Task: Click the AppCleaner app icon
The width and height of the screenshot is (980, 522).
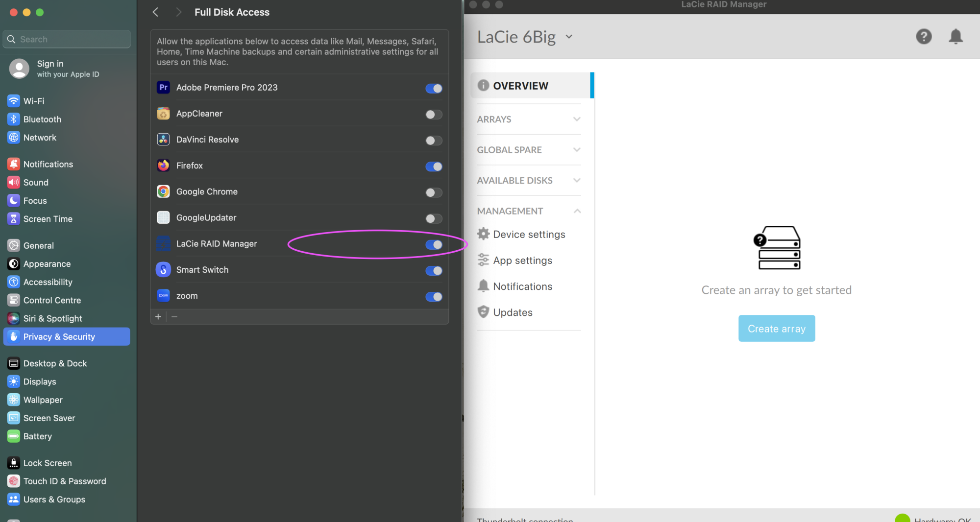Action: click(163, 113)
